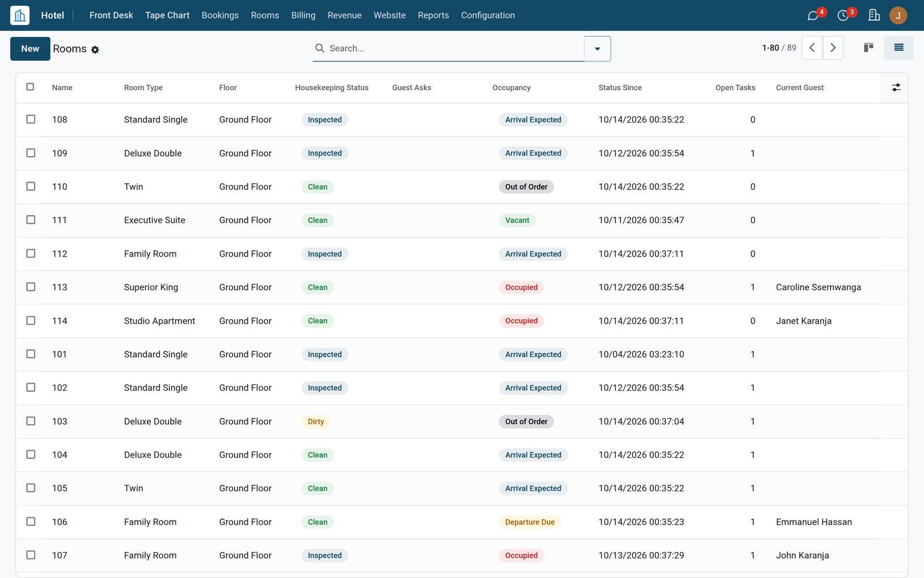The width and height of the screenshot is (924, 578).
Task: Sort by the Guest Asks column header
Action: pos(412,88)
